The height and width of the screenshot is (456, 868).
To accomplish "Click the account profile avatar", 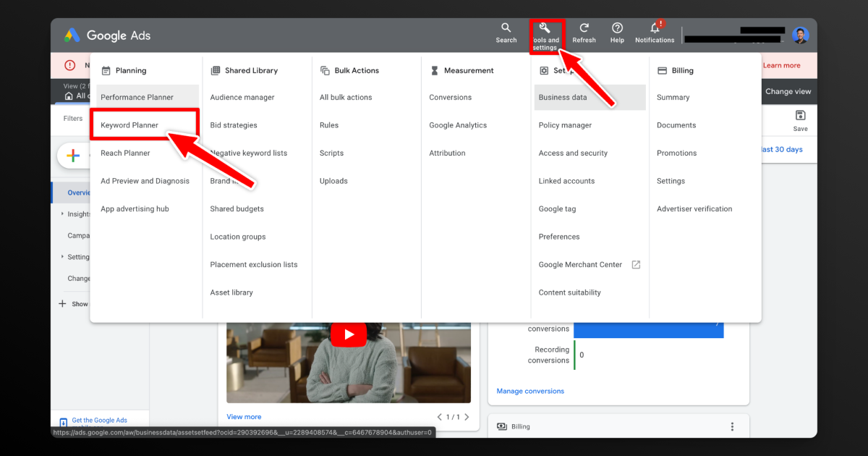I will 800,35.
